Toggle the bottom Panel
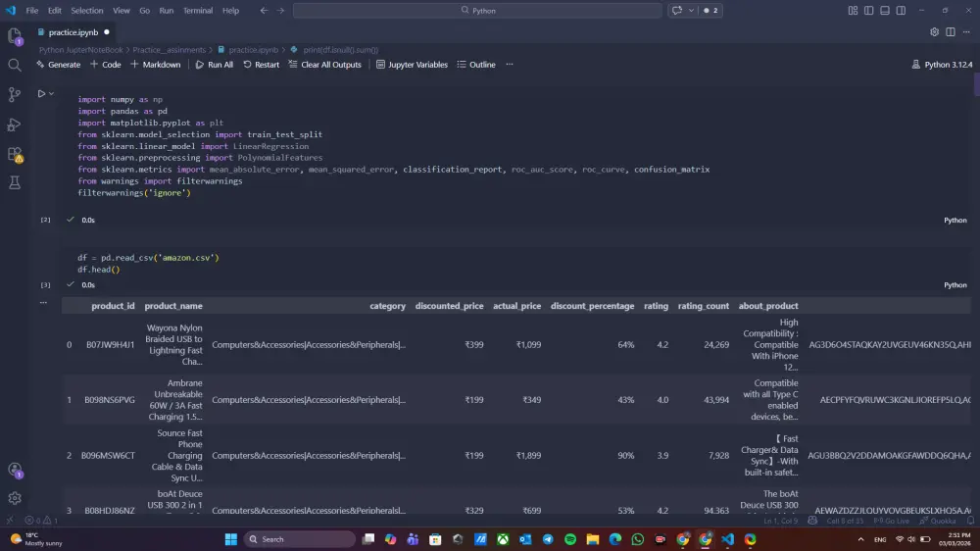The width and height of the screenshot is (980, 551). [x=884, y=10]
